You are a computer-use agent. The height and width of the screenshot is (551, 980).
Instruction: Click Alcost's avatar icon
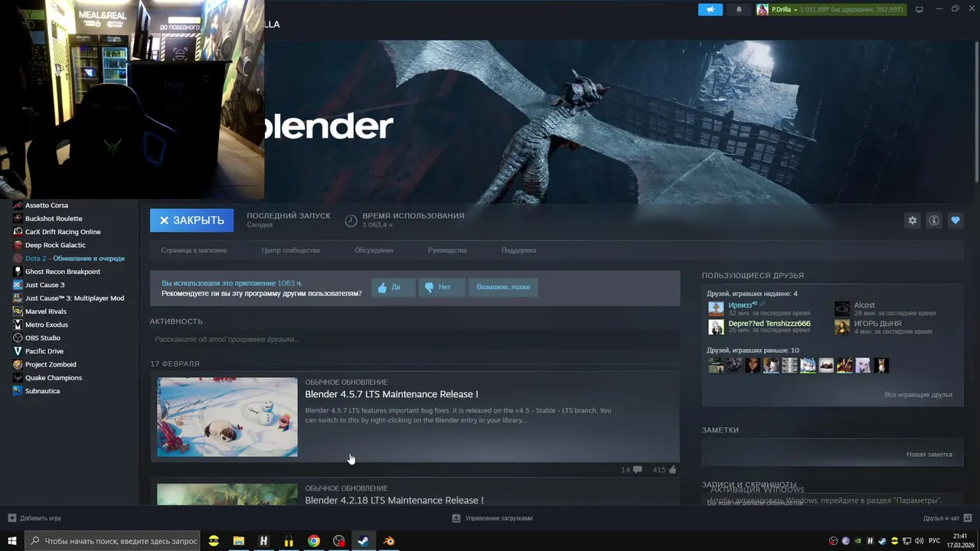click(841, 309)
